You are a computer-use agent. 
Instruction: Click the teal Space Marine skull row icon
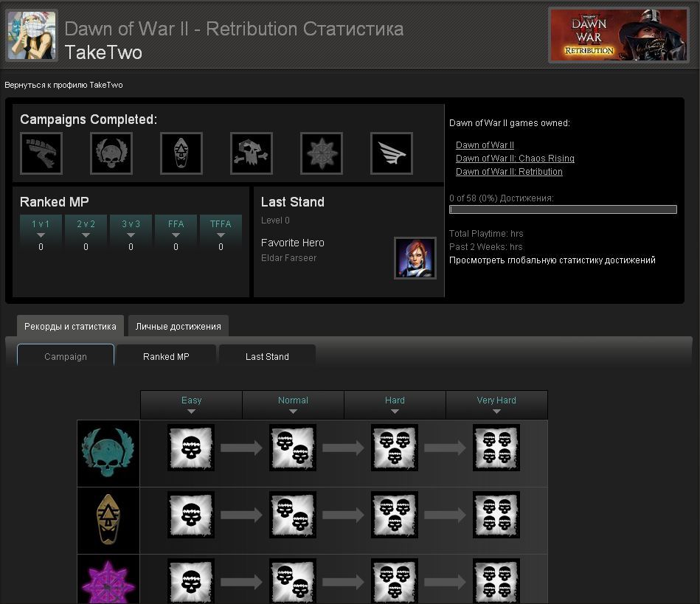pyautogui.click(x=108, y=452)
